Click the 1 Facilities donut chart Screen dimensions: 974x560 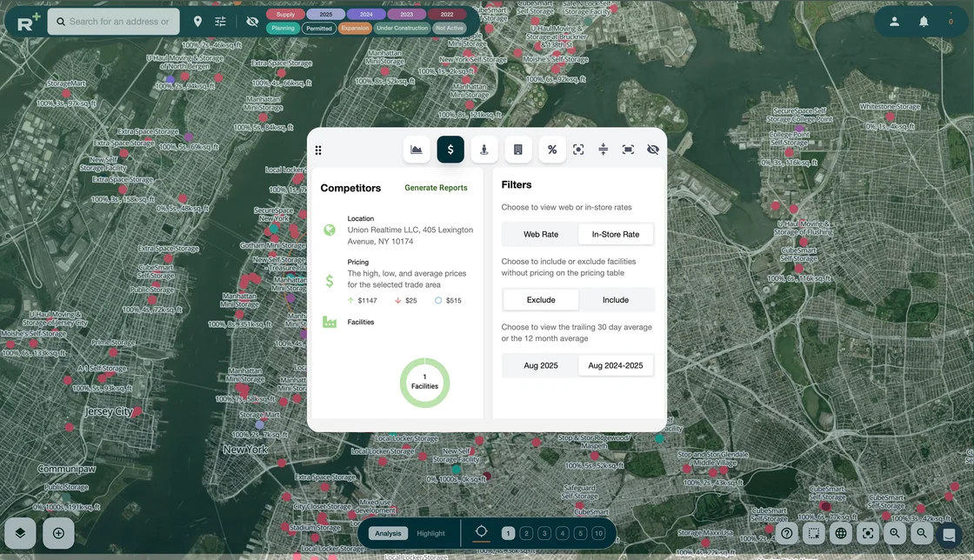425,383
